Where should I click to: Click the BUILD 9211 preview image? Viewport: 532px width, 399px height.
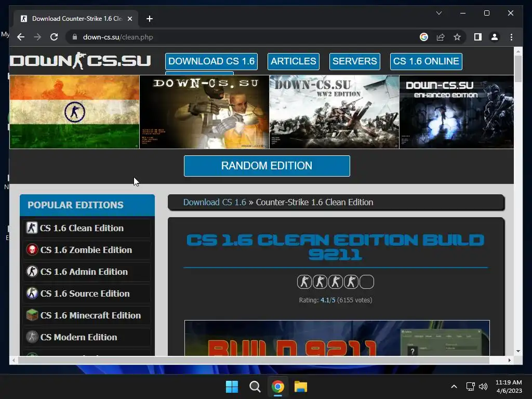[337, 338]
